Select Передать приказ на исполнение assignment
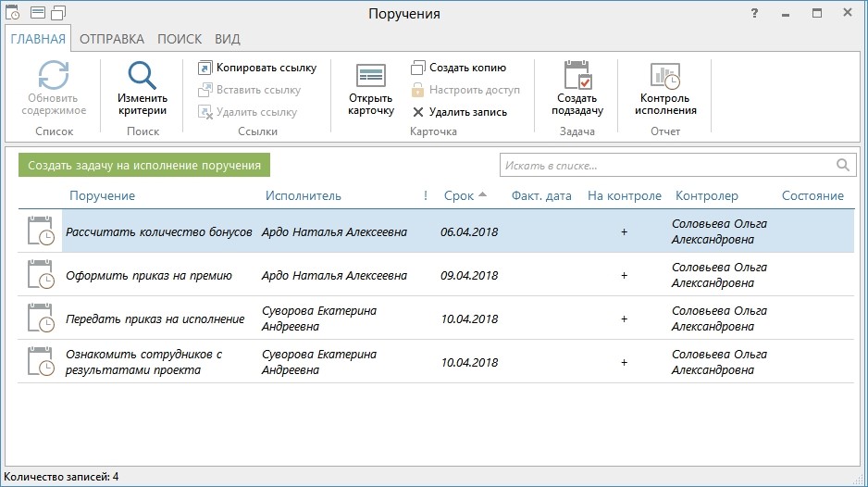 [x=155, y=318]
